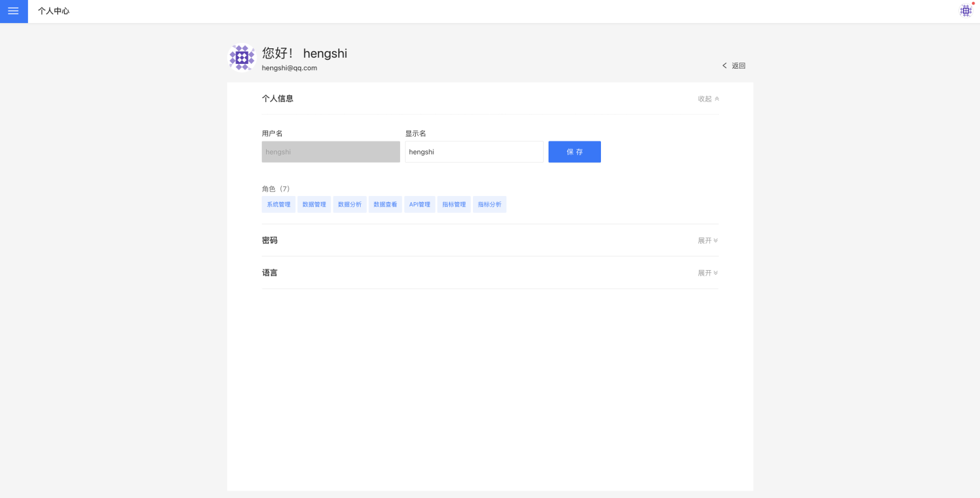Go back using the 返回 link
980x498 pixels.
pos(734,66)
